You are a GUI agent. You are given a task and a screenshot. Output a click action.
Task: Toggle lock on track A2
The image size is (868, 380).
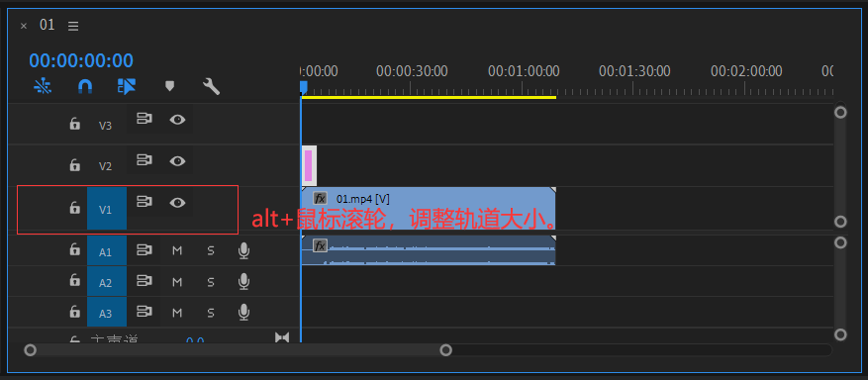tap(74, 280)
